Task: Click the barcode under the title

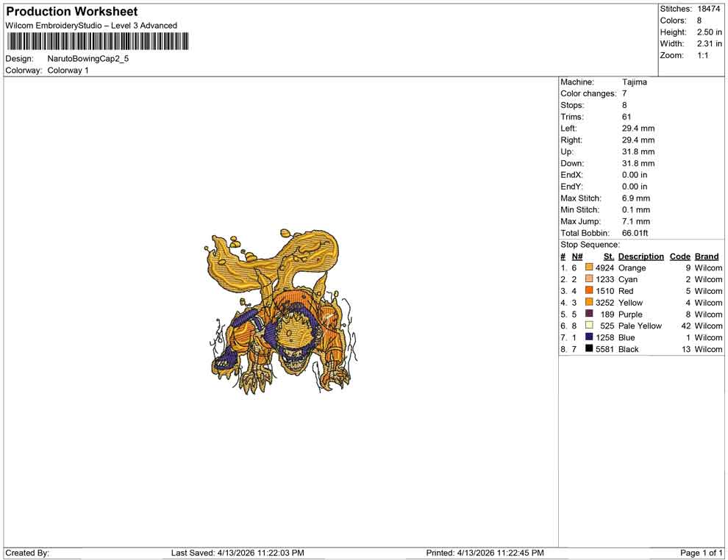Action: [97, 41]
